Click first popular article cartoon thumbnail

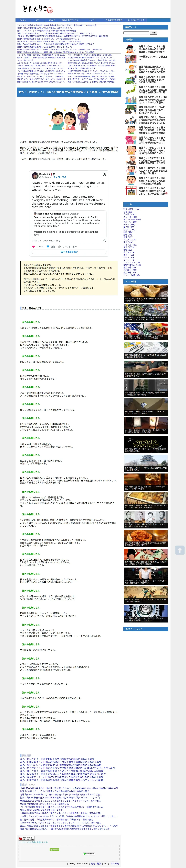(x=131, y=49)
